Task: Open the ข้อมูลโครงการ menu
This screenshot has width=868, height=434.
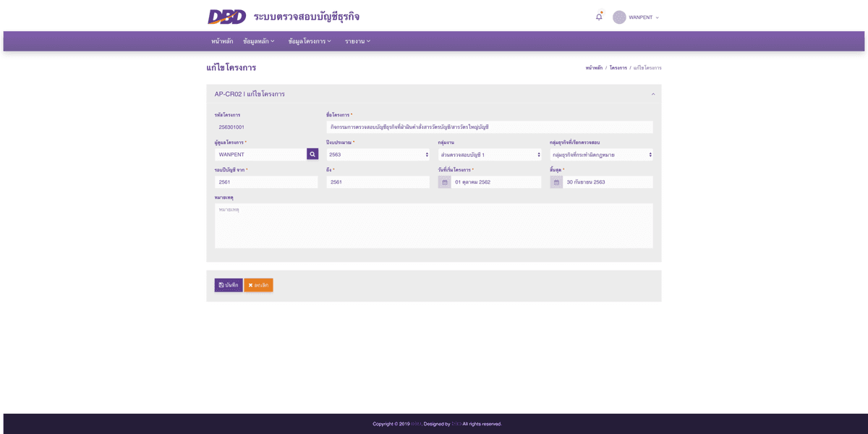Action: pyautogui.click(x=310, y=41)
